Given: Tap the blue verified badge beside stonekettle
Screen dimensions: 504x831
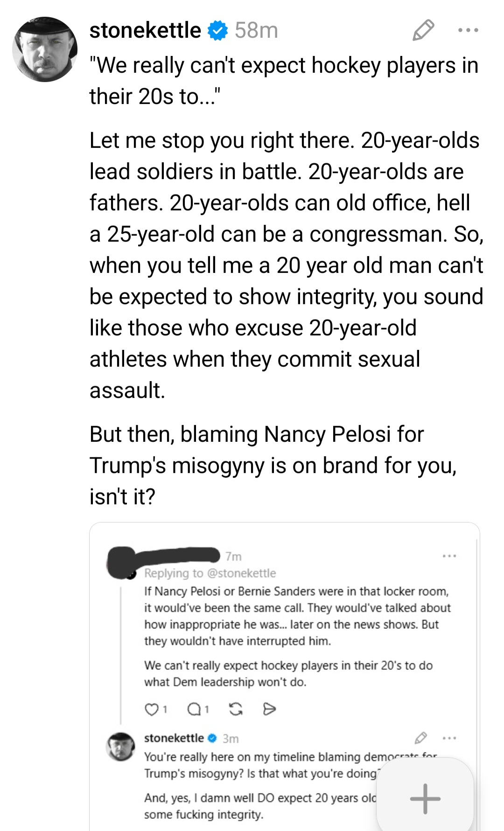Looking at the screenshot, I should click(x=217, y=30).
